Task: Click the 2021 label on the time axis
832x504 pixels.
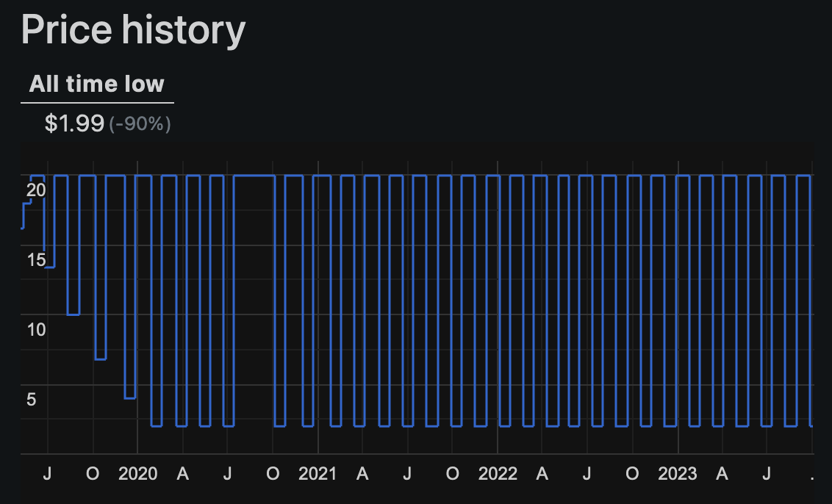Action: tap(318, 473)
